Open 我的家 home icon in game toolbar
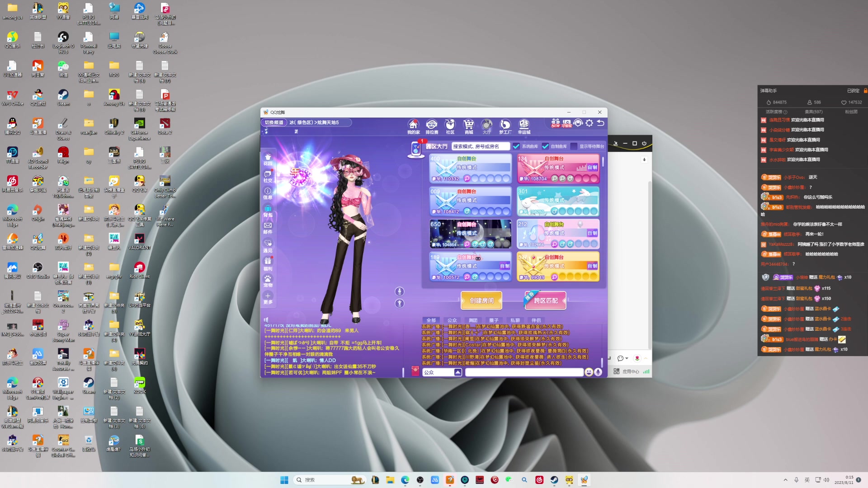 [413, 127]
